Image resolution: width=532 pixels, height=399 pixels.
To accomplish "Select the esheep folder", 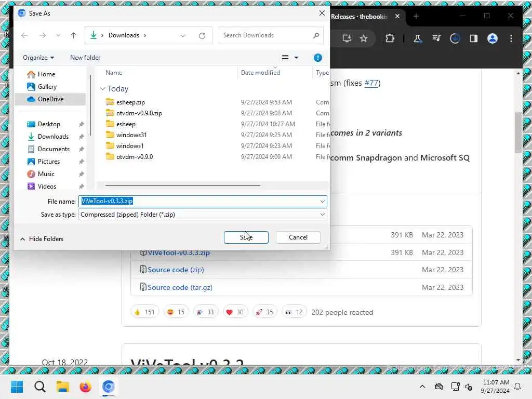I will 126,124.
